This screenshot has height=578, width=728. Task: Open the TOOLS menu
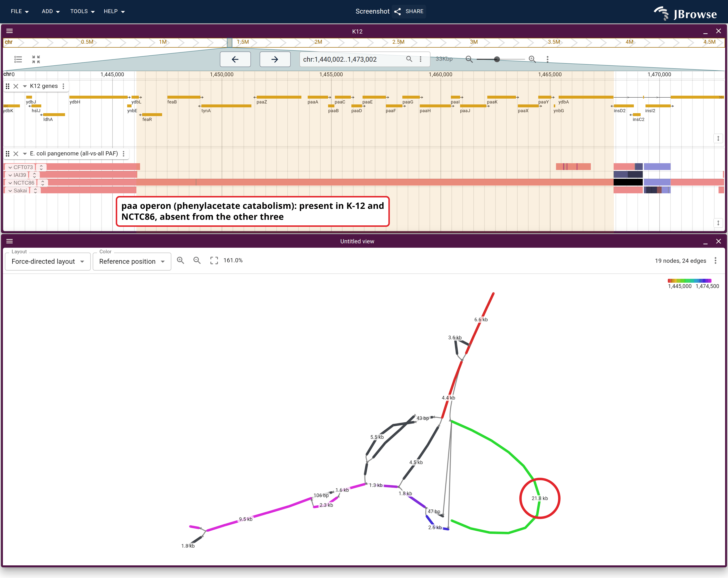[83, 11]
